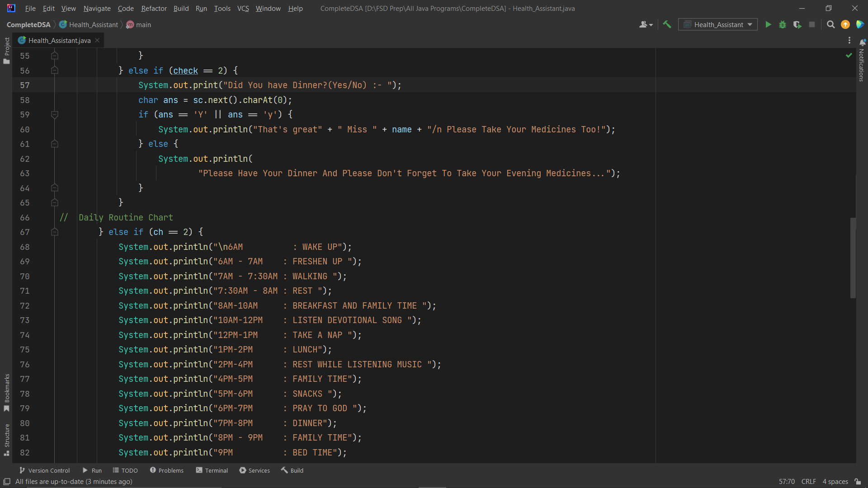
Task: Click CompleteDSA breadcrumb in navigation bar
Action: (28, 25)
